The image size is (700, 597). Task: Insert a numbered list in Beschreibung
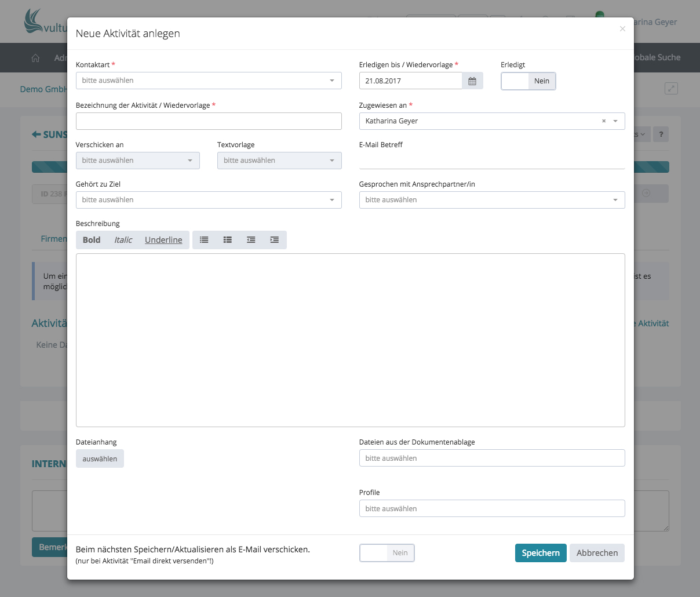[228, 240]
